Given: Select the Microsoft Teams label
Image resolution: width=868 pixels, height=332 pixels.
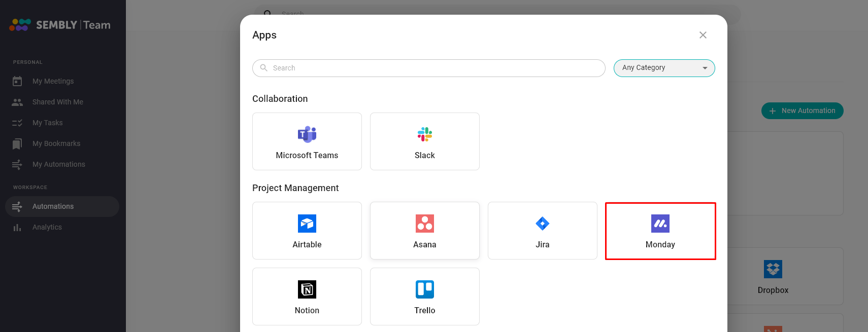Looking at the screenshot, I should pyautogui.click(x=307, y=155).
